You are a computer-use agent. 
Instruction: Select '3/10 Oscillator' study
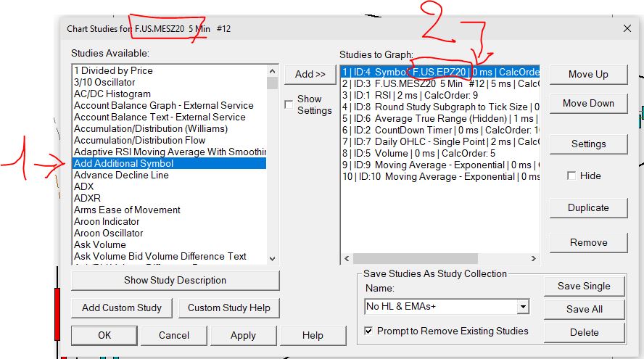[x=169, y=82]
